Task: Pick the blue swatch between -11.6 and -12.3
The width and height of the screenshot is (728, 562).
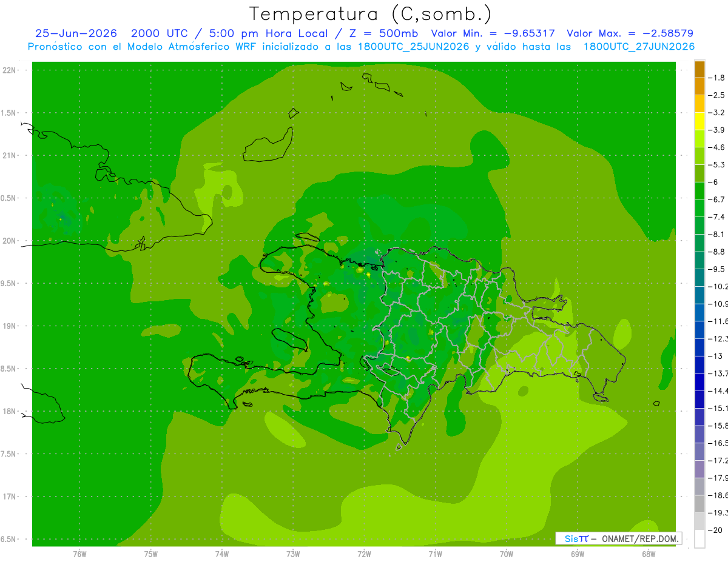Action: (699, 330)
